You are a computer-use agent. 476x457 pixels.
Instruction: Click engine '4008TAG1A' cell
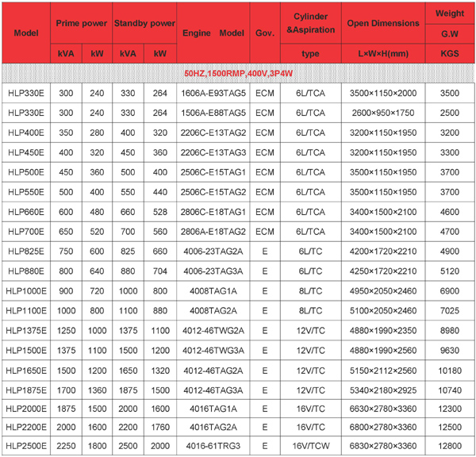pos(213,291)
